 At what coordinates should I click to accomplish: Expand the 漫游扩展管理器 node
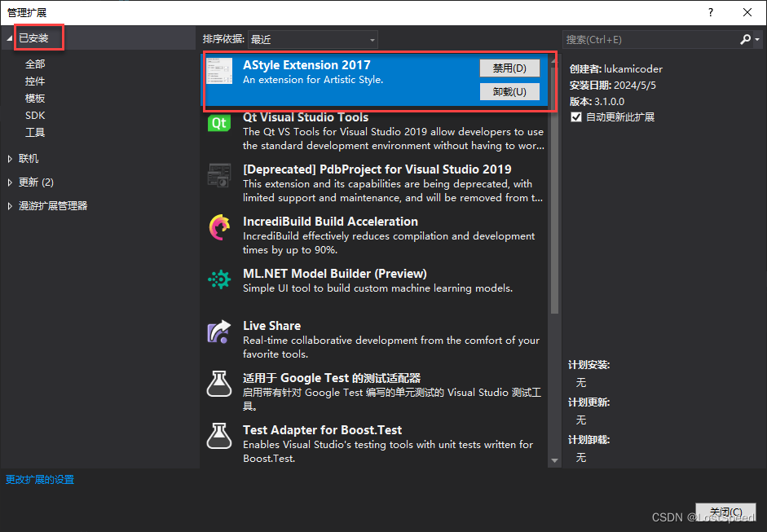point(10,206)
